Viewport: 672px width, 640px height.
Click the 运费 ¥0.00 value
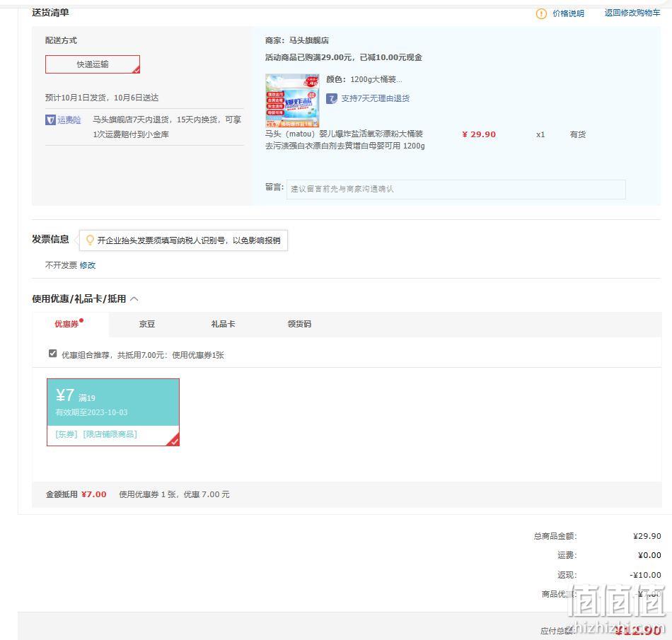click(649, 555)
